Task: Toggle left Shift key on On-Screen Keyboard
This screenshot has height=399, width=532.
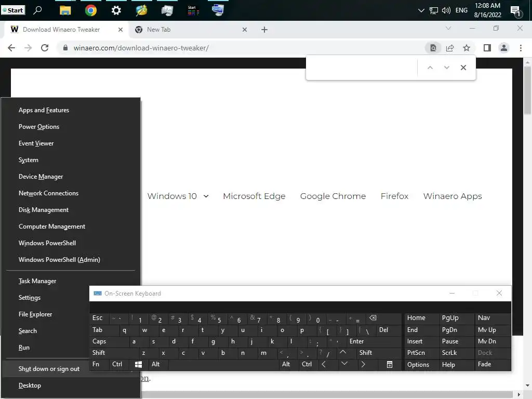Action: point(114,353)
